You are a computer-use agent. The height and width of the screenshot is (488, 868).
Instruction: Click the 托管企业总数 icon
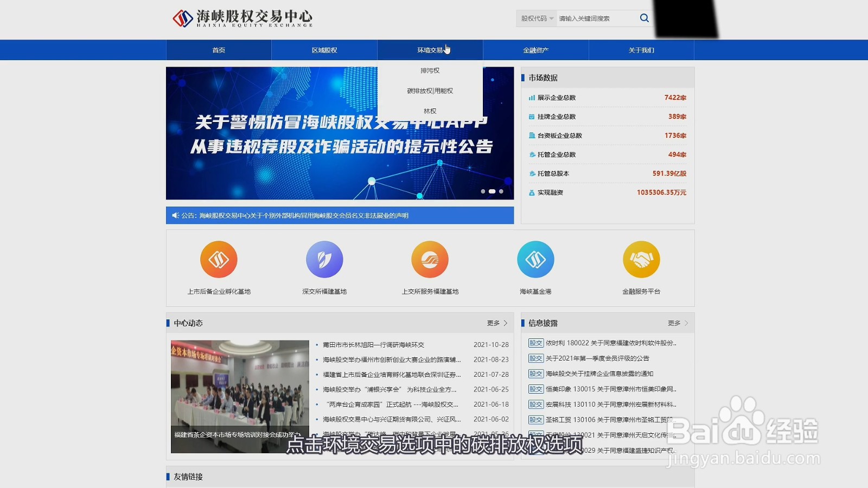pyautogui.click(x=532, y=155)
